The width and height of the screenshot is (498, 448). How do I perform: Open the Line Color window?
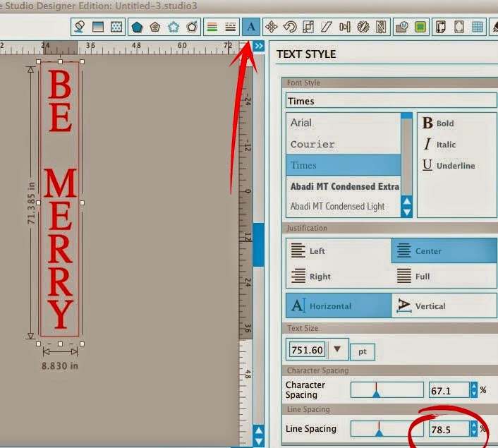click(212, 27)
